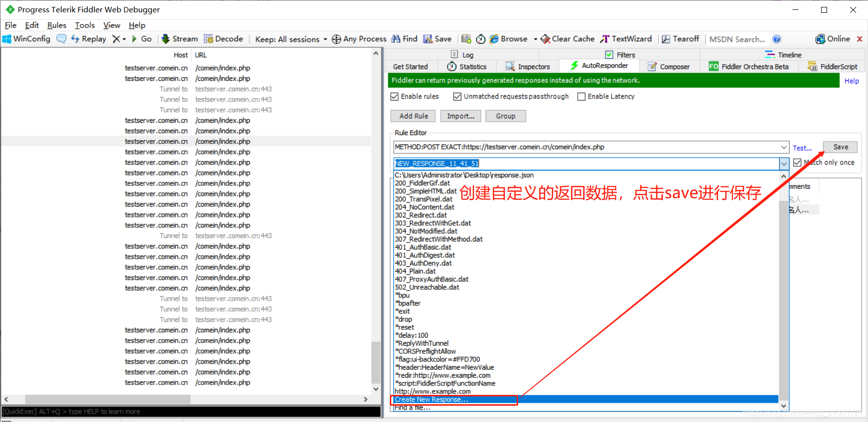This screenshot has height=422, width=868.
Task: Enable rules checkbox toggle
Action: click(394, 97)
